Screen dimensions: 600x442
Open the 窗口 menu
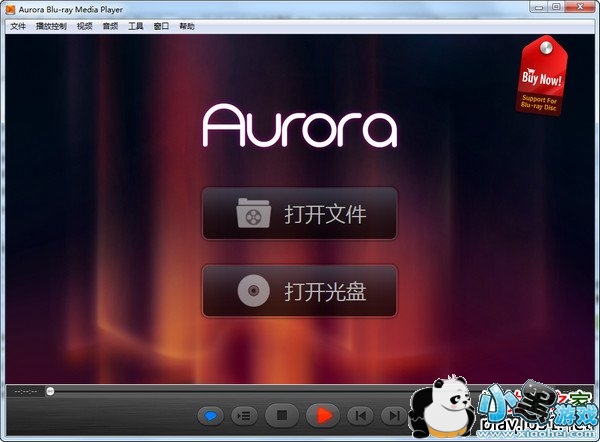point(161,26)
